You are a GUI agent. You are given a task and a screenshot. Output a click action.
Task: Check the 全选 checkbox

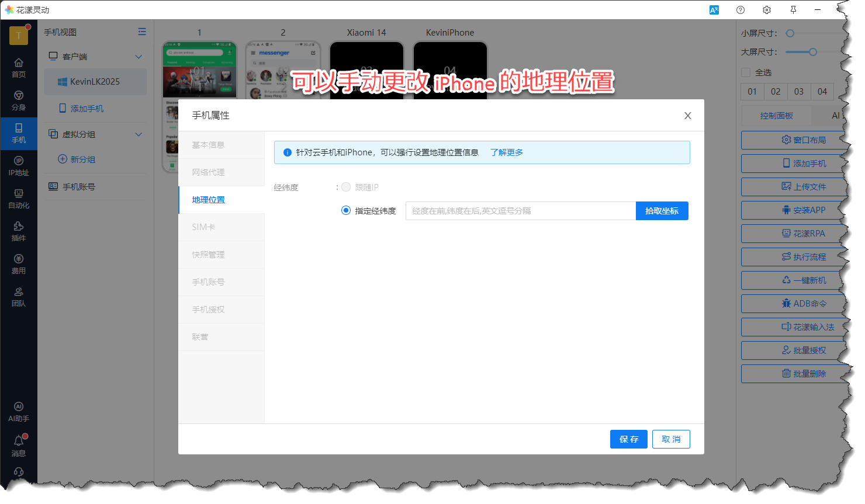coord(746,72)
